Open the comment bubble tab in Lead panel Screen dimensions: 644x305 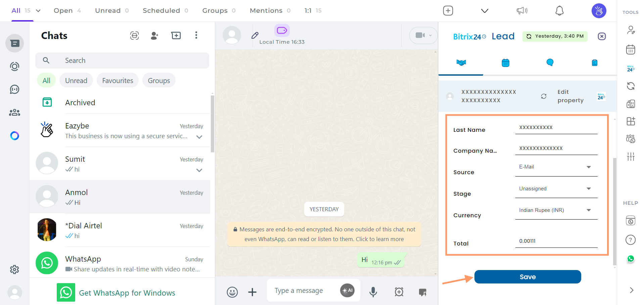550,62
